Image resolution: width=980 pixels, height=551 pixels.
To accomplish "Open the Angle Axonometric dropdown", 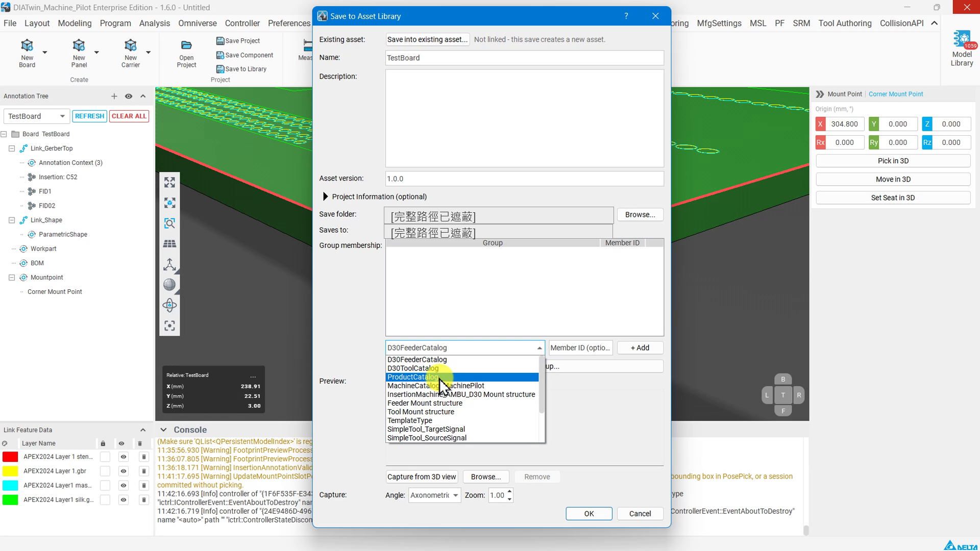I will [434, 495].
